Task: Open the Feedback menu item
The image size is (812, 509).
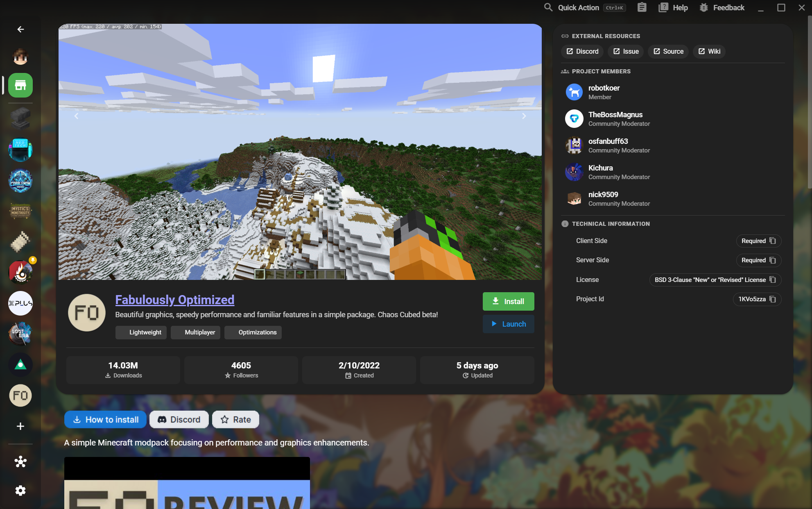Action: 722,7
